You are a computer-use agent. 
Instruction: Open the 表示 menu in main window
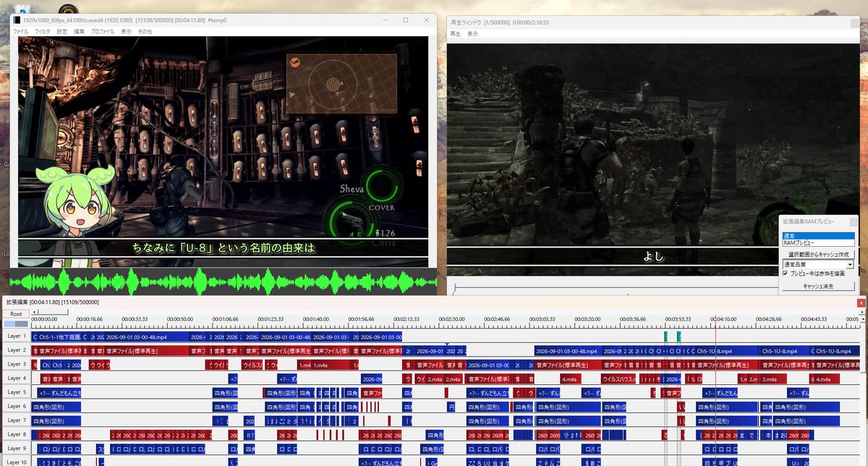[127, 32]
